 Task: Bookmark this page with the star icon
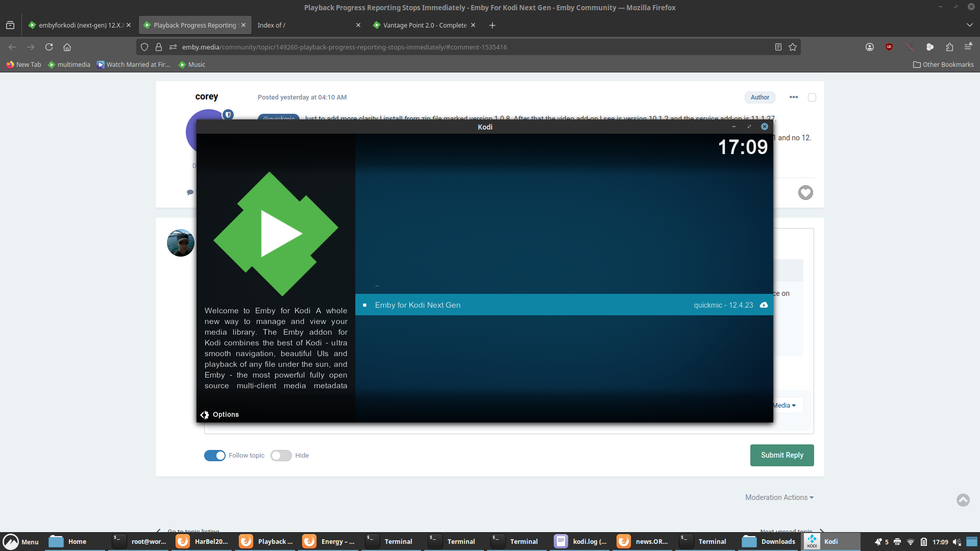click(793, 47)
